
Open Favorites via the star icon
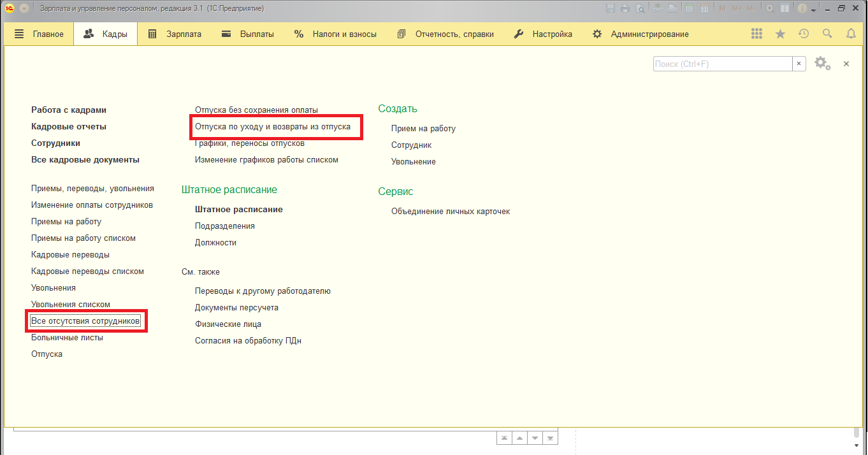click(x=780, y=34)
